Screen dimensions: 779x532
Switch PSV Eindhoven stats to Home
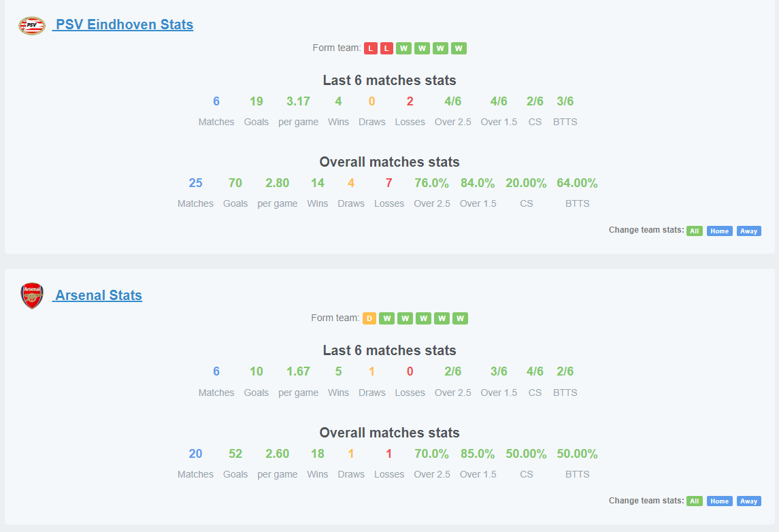point(719,231)
